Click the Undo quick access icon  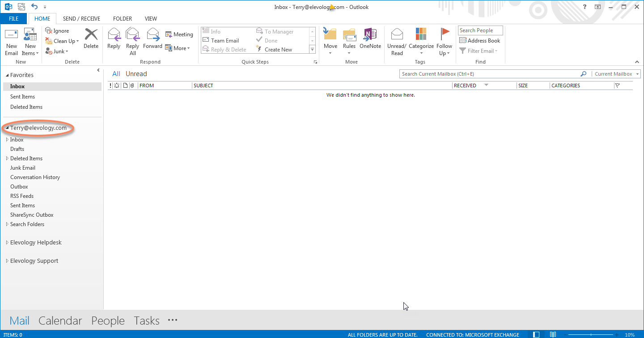pos(34,7)
